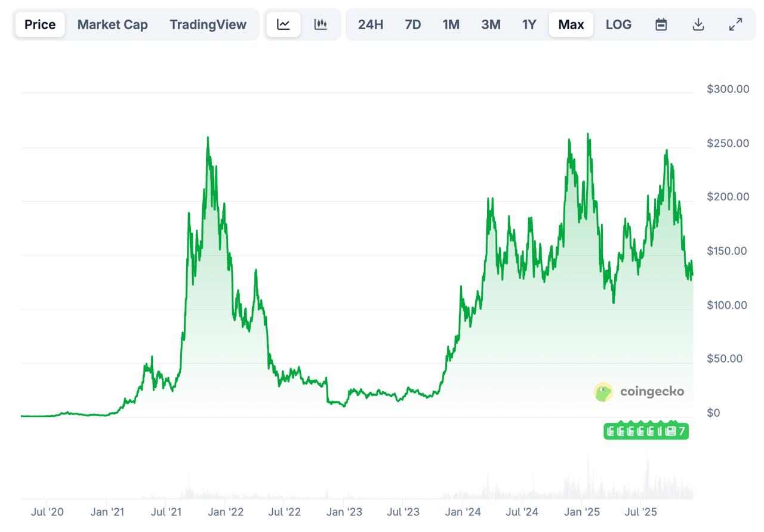
Task: Switch to the Market Cap tab
Action: [x=112, y=24]
